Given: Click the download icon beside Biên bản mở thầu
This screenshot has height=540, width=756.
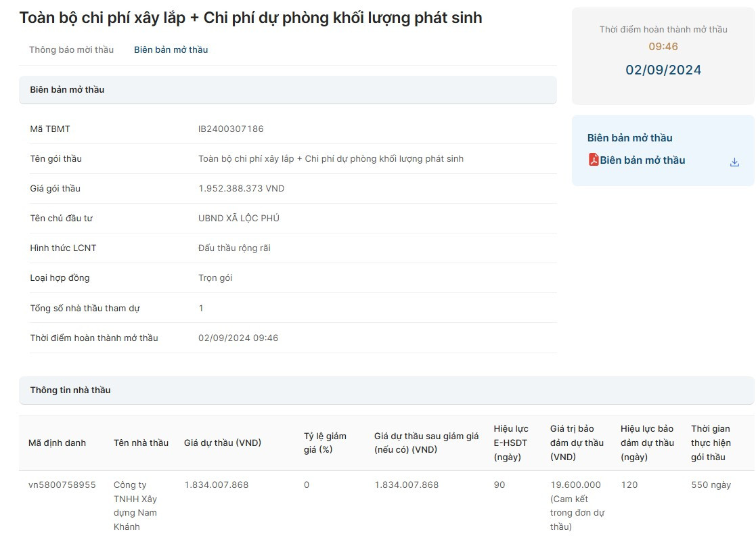Looking at the screenshot, I should click(x=734, y=162).
